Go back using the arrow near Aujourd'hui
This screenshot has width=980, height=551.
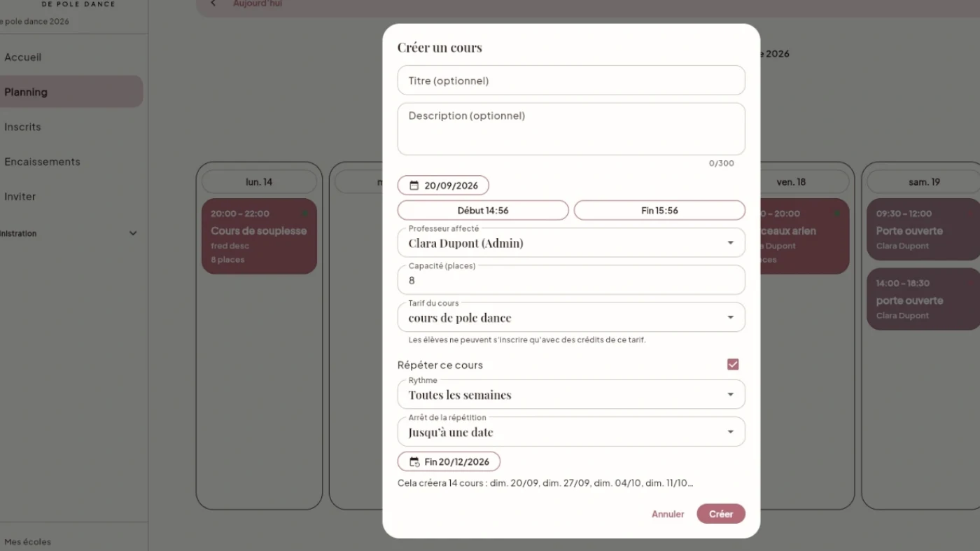click(x=213, y=4)
